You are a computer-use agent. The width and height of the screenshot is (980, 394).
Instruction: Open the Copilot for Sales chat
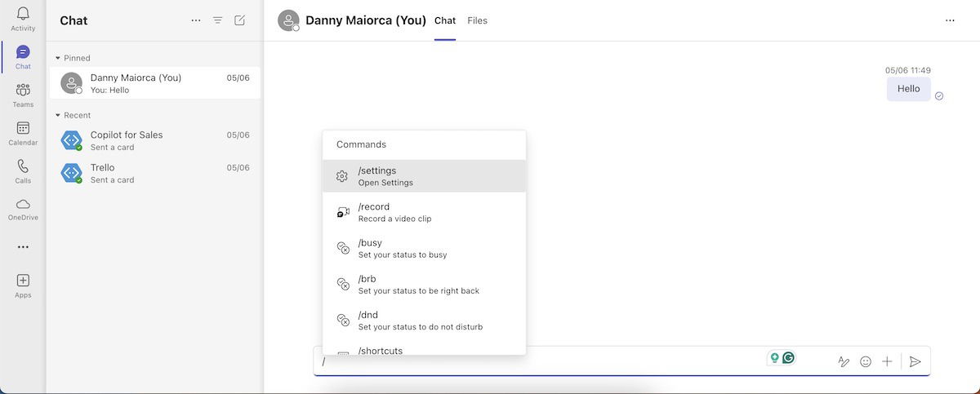tap(154, 140)
